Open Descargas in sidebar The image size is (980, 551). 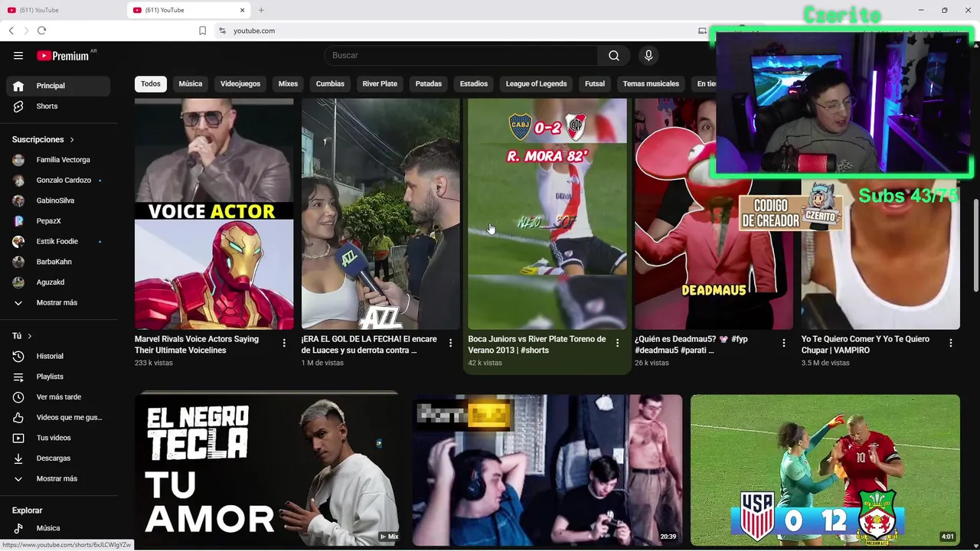click(58, 458)
